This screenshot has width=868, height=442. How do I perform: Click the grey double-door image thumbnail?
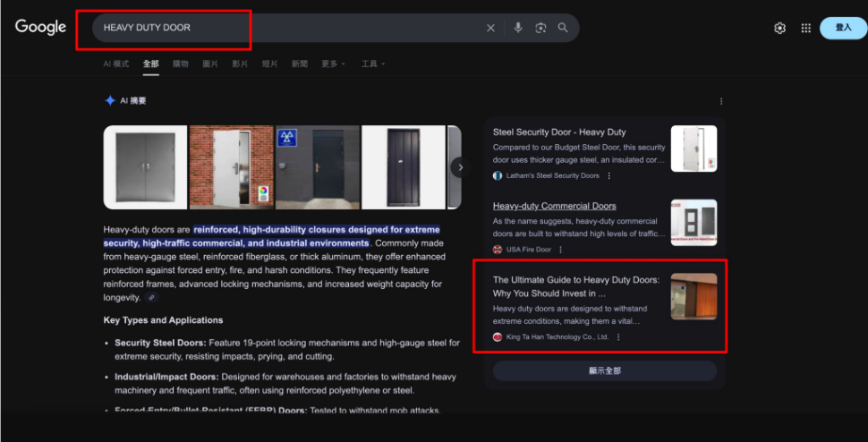[x=145, y=166]
